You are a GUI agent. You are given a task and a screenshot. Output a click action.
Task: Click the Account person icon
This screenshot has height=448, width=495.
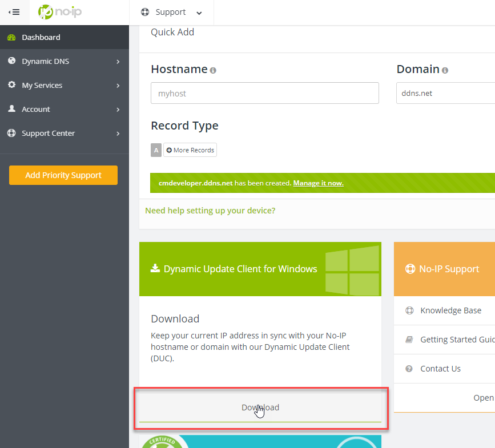(x=11, y=109)
